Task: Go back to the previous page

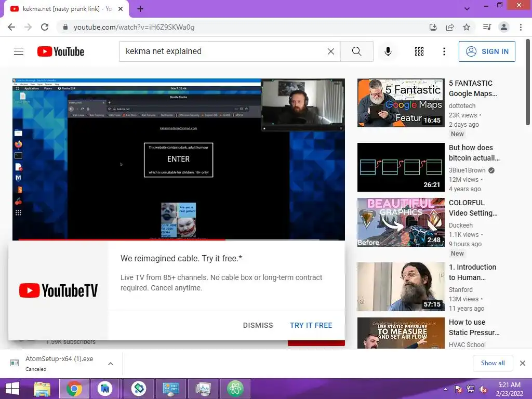Action: [11, 27]
